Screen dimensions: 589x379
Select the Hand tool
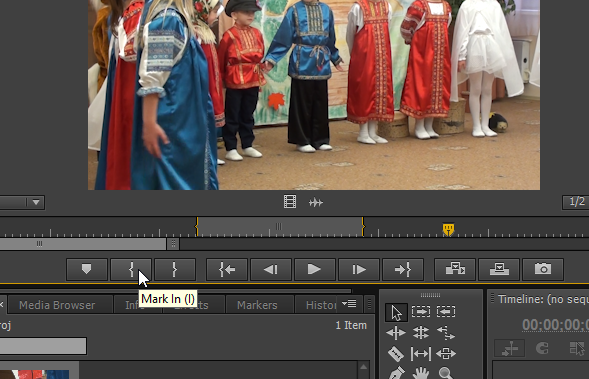421,373
